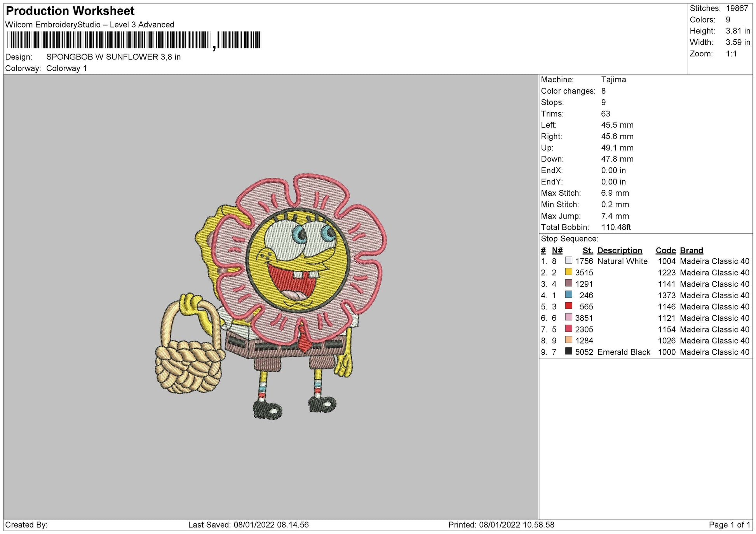Click the yellow 1223 thread swatch
Screen dimensions: 756x534
click(x=569, y=272)
